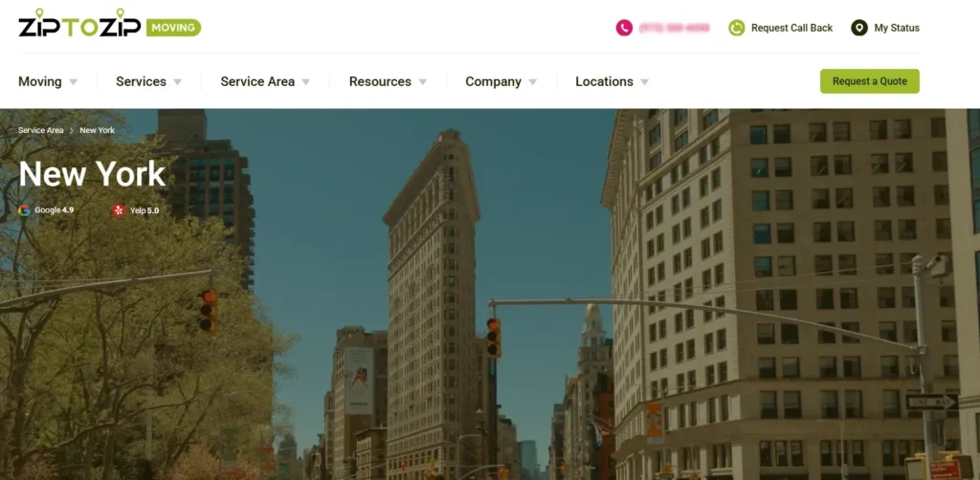Open the My Status link
Viewport: 980px width, 480px height.
897,28
